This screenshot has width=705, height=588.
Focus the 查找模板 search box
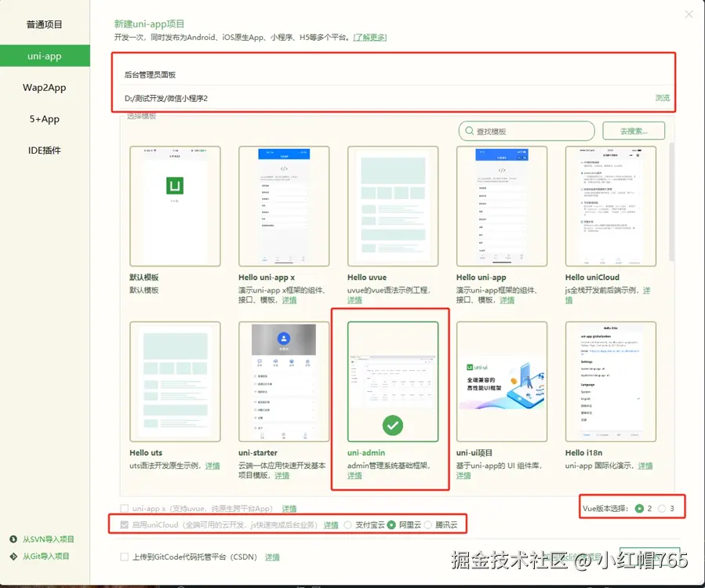526,131
